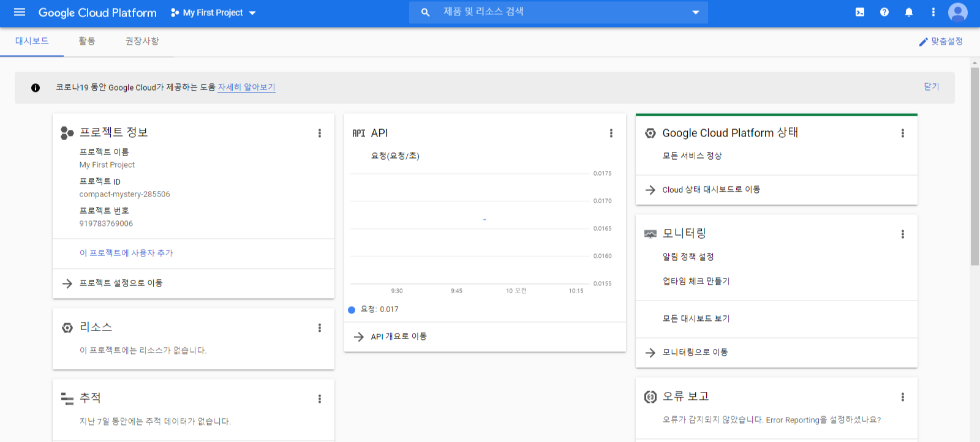The image size is (980, 442).
Task: Click the project ID compact-mystery-285506
Action: [124, 194]
